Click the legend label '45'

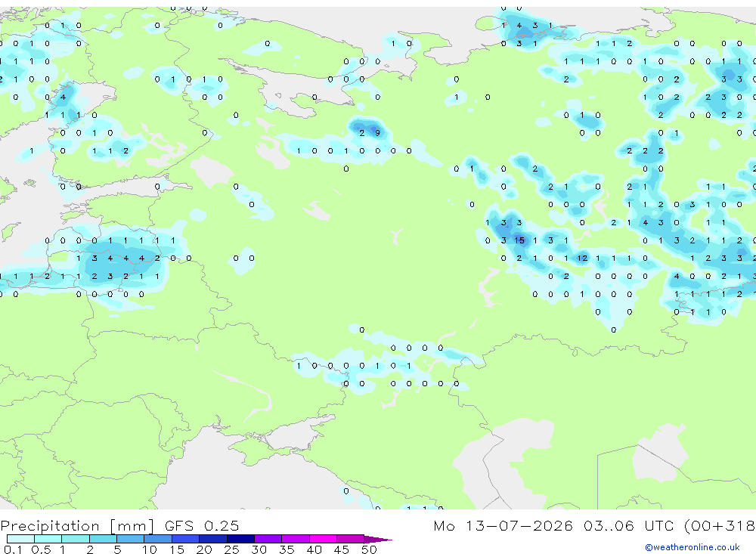[342, 549]
